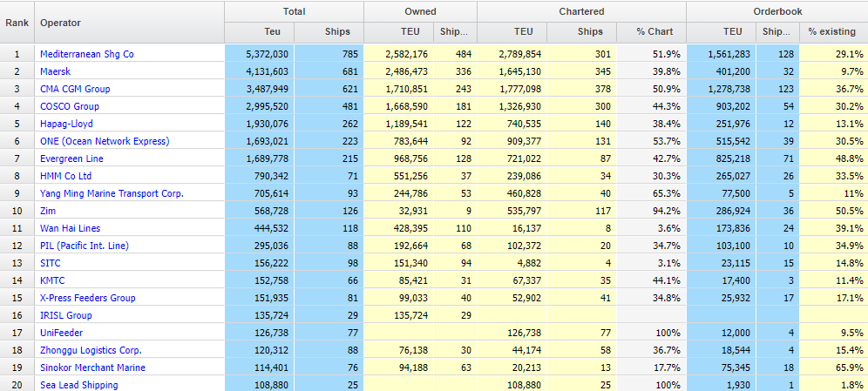Screen dimensions: 868x391
Task: Select the Chartered group header
Action: (x=581, y=11)
